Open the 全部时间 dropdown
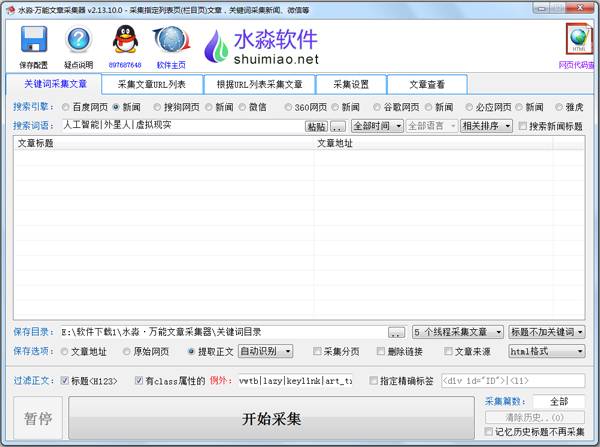600x447 pixels. (377, 126)
